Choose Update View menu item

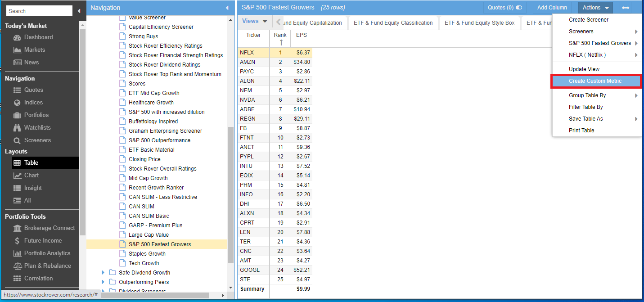(597, 69)
